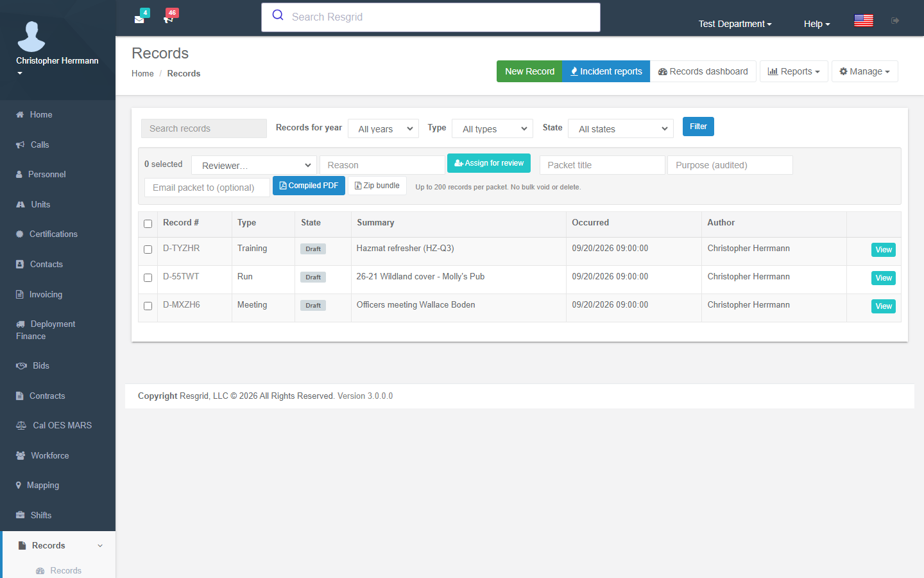The height and width of the screenshot is (578, 924).
Task: Open the messages envelope icon
Action: (139, 19)
